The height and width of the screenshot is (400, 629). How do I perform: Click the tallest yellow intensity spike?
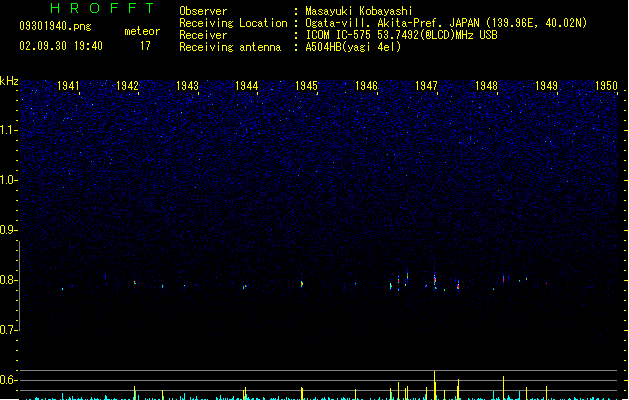click(x=434, y=385)
